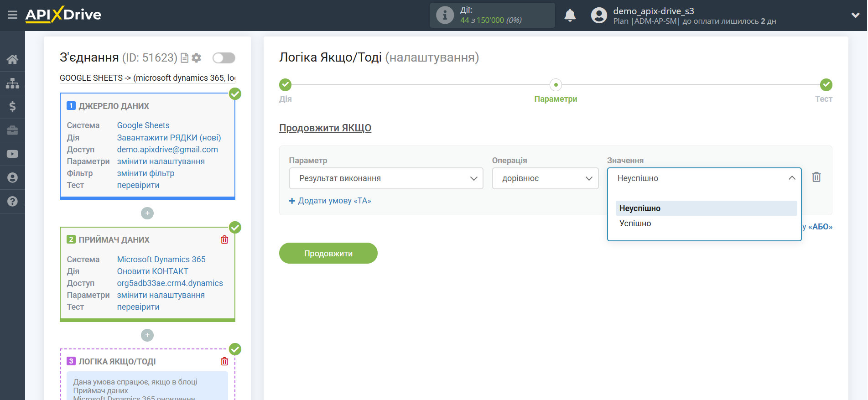Add an «ТА» condition
The width and height of the screenshot is (868, 400).
(x=330, y=201)
